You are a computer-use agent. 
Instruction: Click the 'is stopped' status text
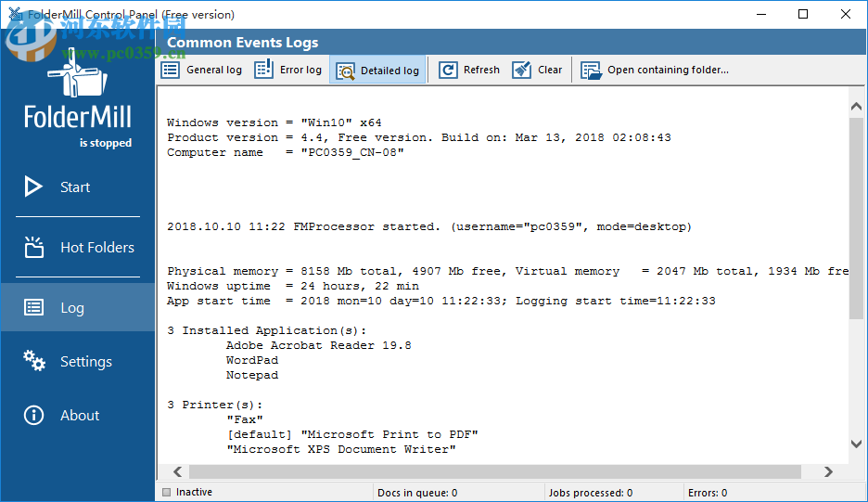pos(106,143)
